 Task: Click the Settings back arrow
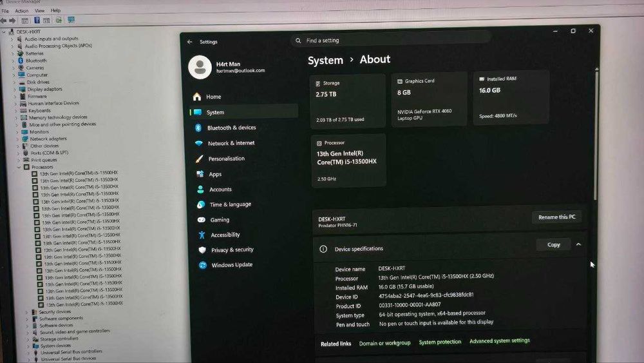pos(190,42)
